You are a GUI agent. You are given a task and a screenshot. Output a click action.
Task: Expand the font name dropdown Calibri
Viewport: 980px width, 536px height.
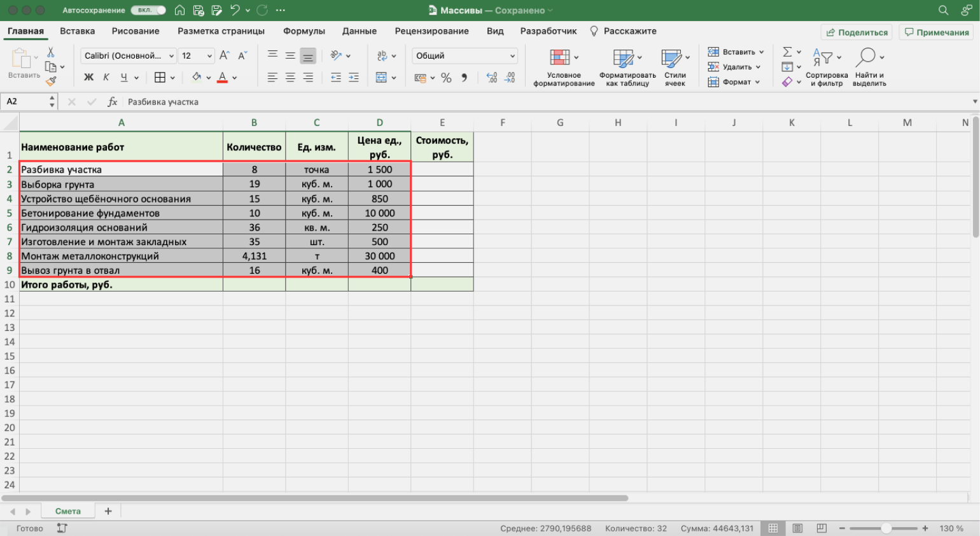click(171, 56)
